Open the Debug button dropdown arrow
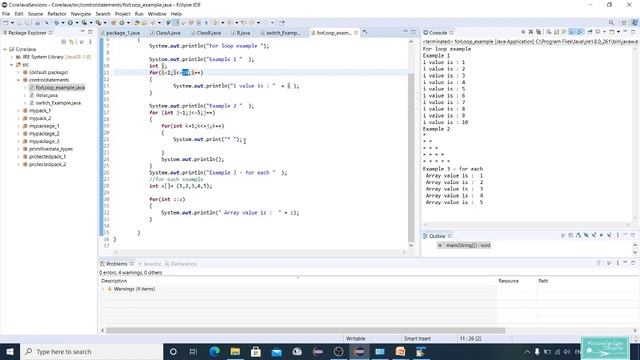The height and width of the screenshot is (360, 640). click(62, 23)
